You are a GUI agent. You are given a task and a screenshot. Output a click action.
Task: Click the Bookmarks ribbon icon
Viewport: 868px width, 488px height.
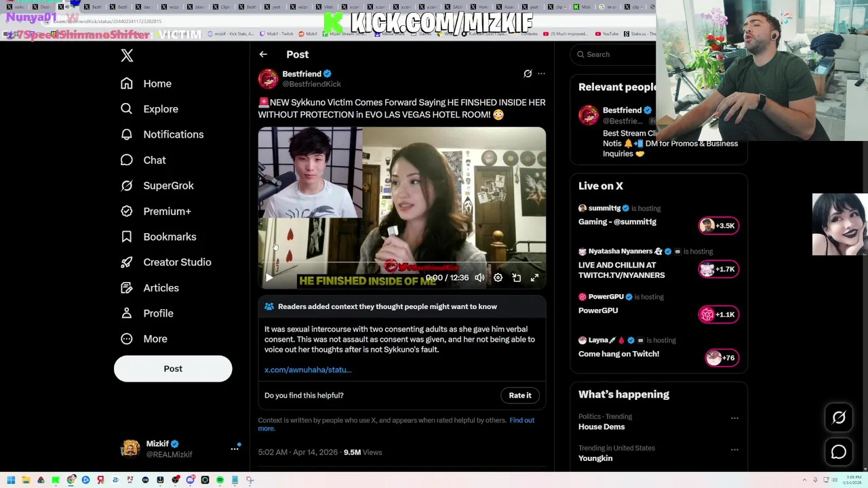pyautogui.click(x=127, y=237)
